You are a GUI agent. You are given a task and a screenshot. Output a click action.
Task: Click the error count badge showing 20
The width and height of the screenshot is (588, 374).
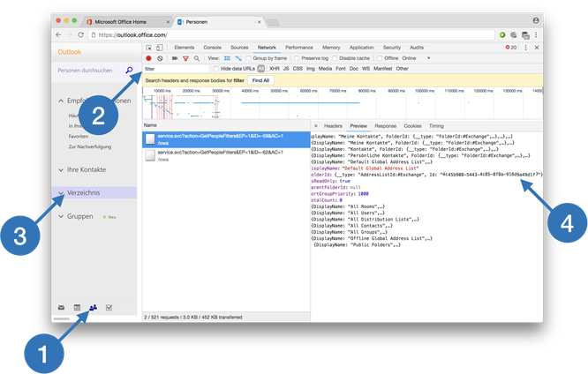pyautogui.click(x=511, y=48)
